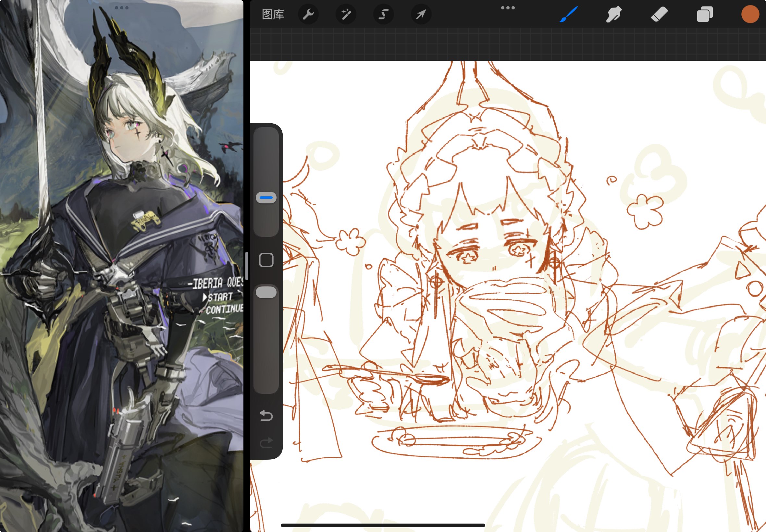766x532 pixels.
Task: Open the Actions wrench menu
Action: tap(308, 14)
